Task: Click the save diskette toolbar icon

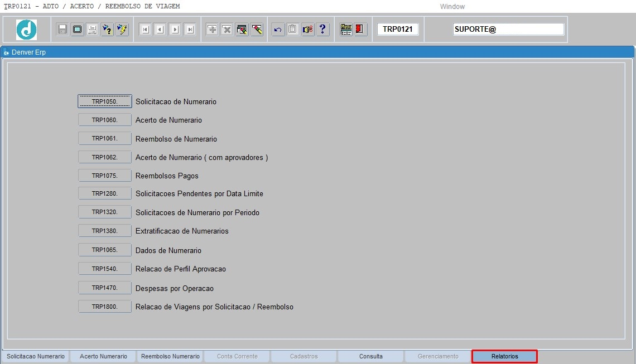Action: click(62, 30)
